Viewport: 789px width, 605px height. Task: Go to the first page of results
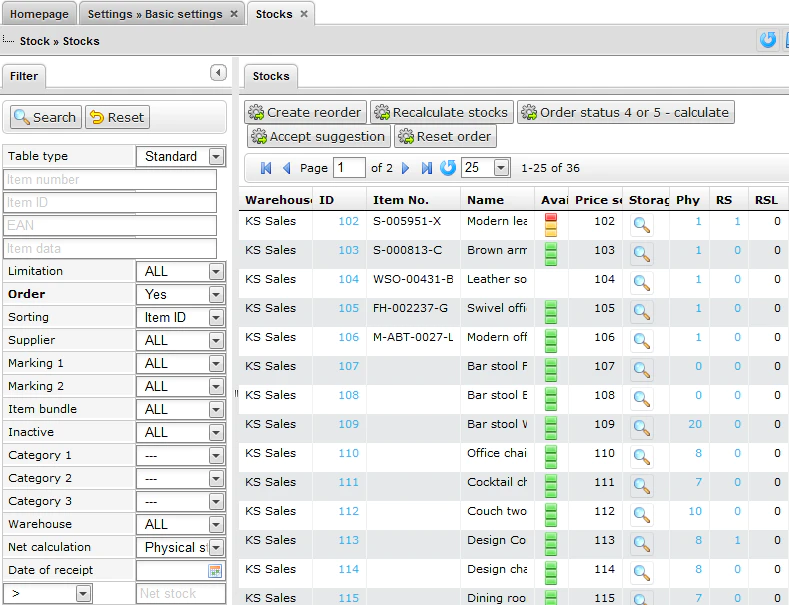click(x=266, y=168)
